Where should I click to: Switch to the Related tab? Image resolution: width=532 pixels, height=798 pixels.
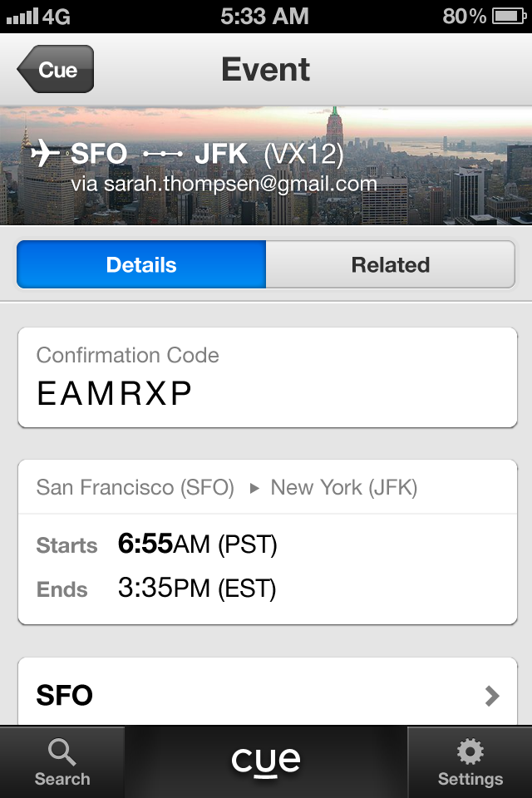click(x=391, y=265)
